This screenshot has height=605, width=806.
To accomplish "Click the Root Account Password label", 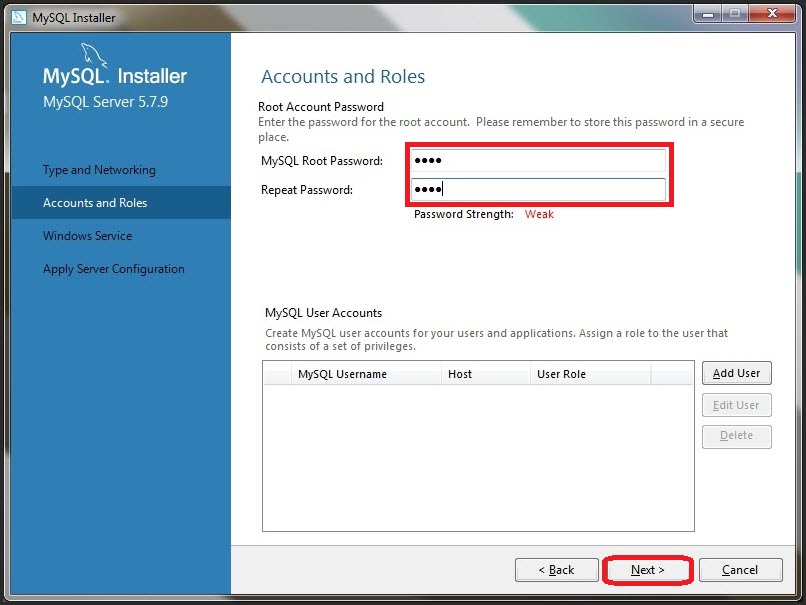I will click(321, 107).
